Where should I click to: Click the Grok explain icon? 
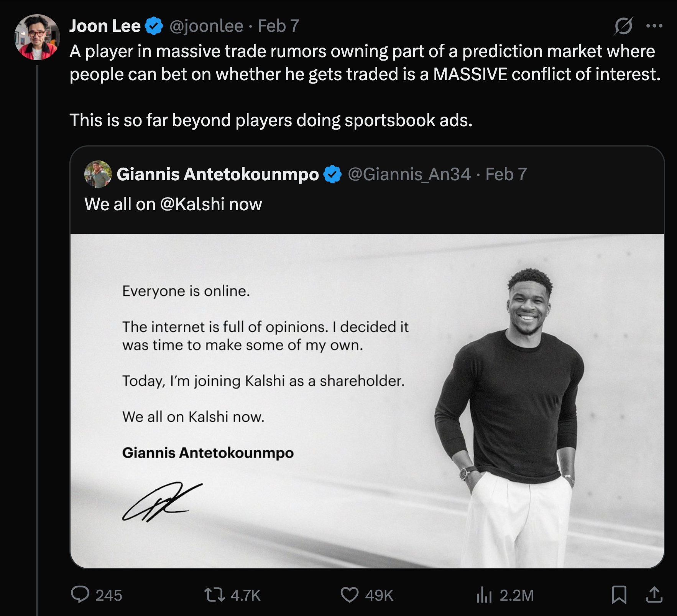tap(623, 26)
